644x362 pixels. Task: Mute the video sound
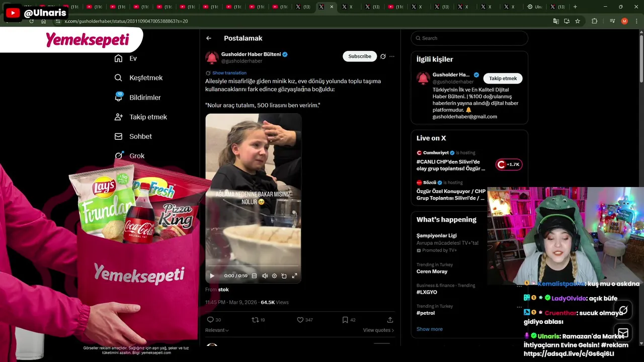click(265, 276)
